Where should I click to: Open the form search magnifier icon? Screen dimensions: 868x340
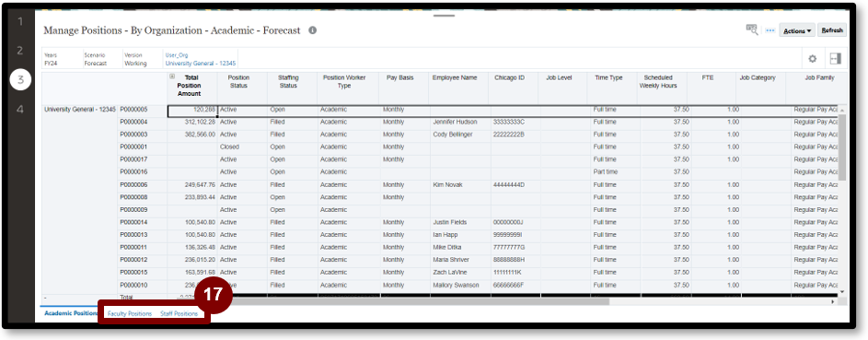tap(752, 29)
